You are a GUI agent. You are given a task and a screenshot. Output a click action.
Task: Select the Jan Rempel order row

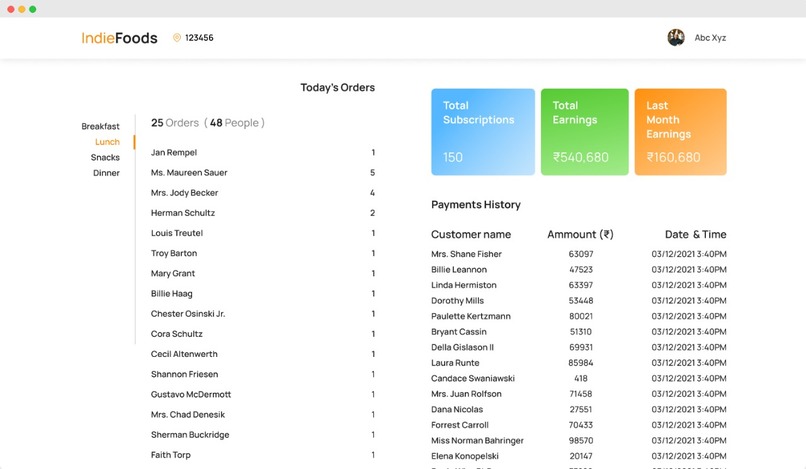coord(263,152)
